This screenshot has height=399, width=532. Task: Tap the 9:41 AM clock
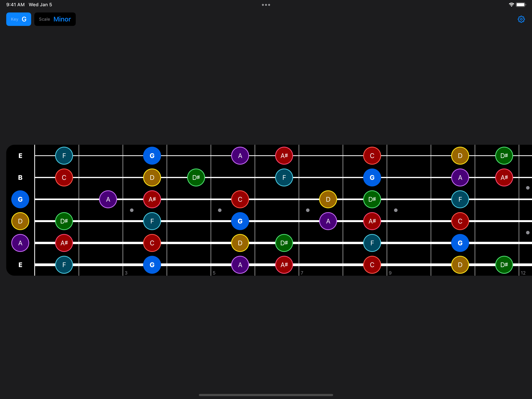click(15, 4)
